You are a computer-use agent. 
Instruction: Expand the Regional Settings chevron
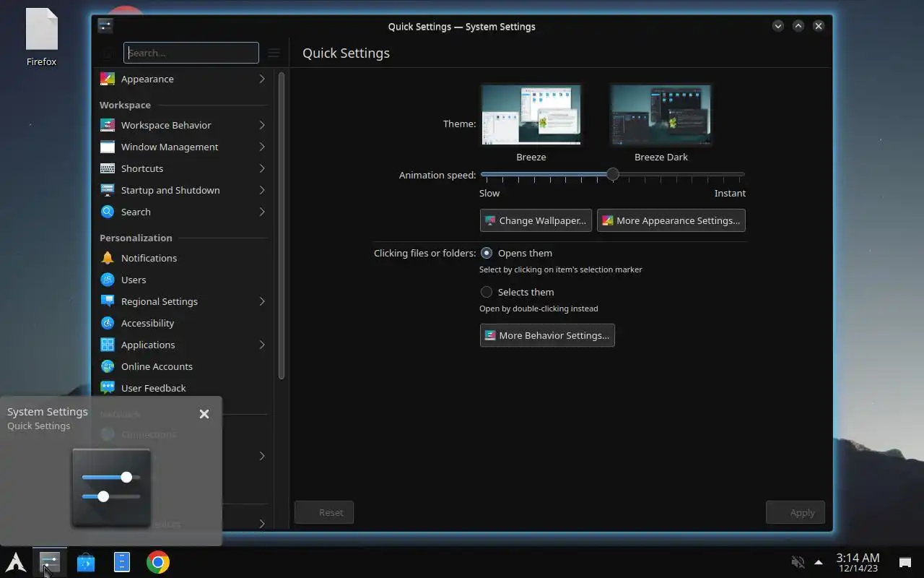[x=262, y=301]
